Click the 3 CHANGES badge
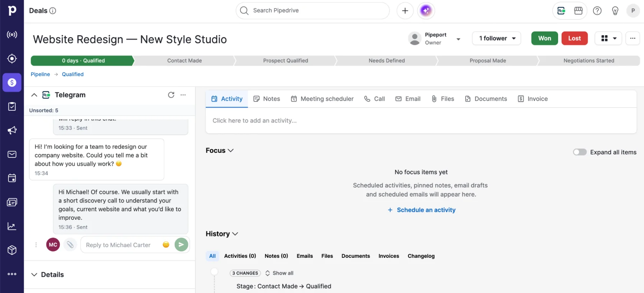 coord(245,273)
